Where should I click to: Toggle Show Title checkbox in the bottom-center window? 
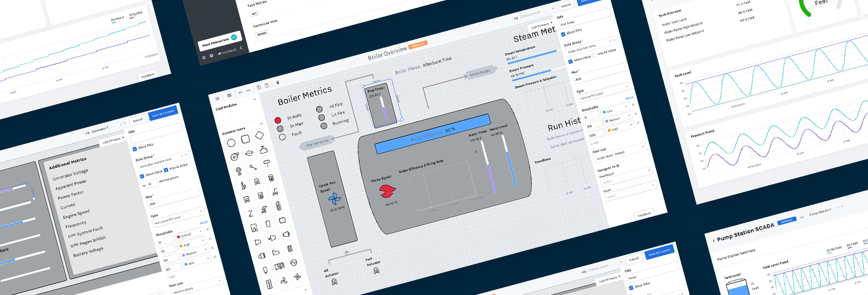click(x=631, y=288)
